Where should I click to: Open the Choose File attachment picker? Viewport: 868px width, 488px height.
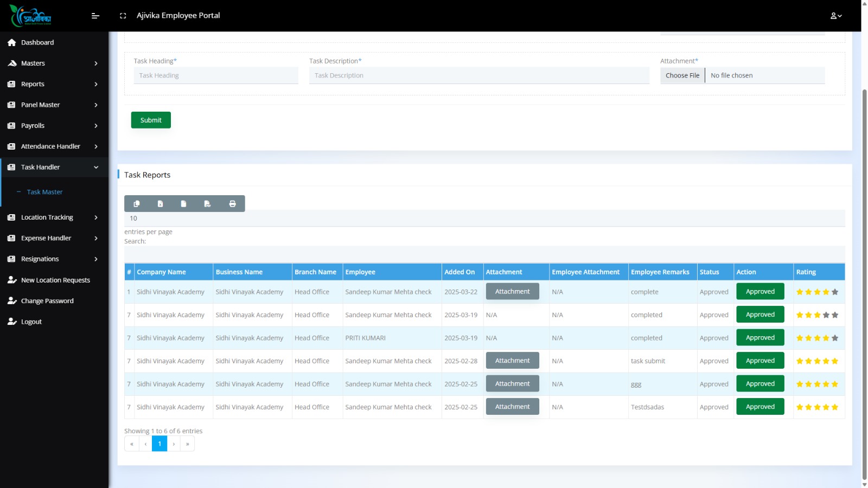[x=682, y=75]
